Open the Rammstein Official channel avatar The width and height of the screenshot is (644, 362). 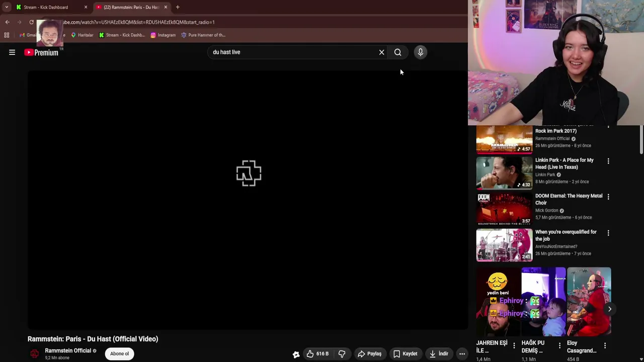[35, 354]
